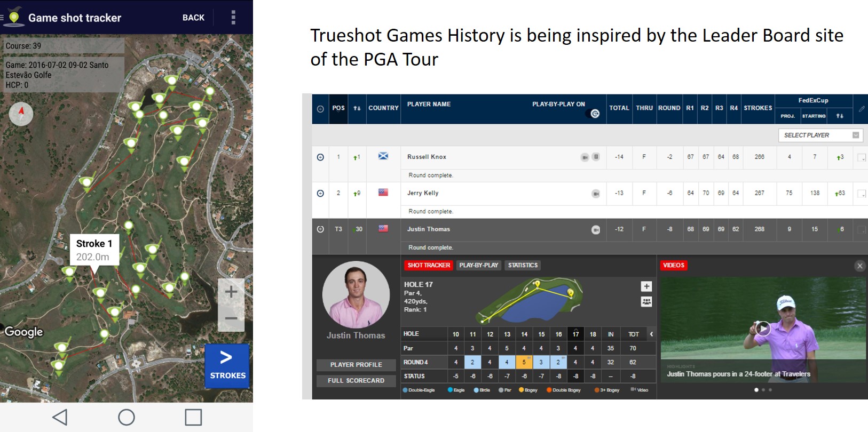Select hole 17 in the scorecard header

tap(575, 334)
